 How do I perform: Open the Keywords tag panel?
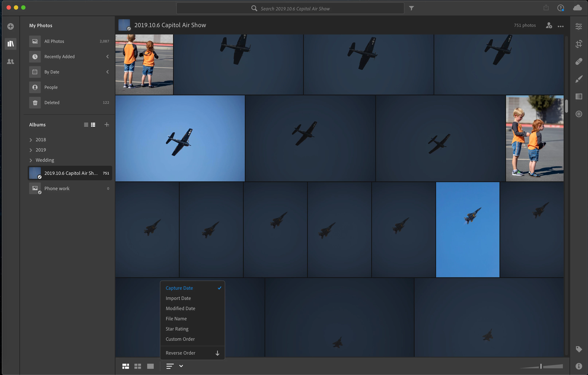pyautogui.click(x=579, y=349)
